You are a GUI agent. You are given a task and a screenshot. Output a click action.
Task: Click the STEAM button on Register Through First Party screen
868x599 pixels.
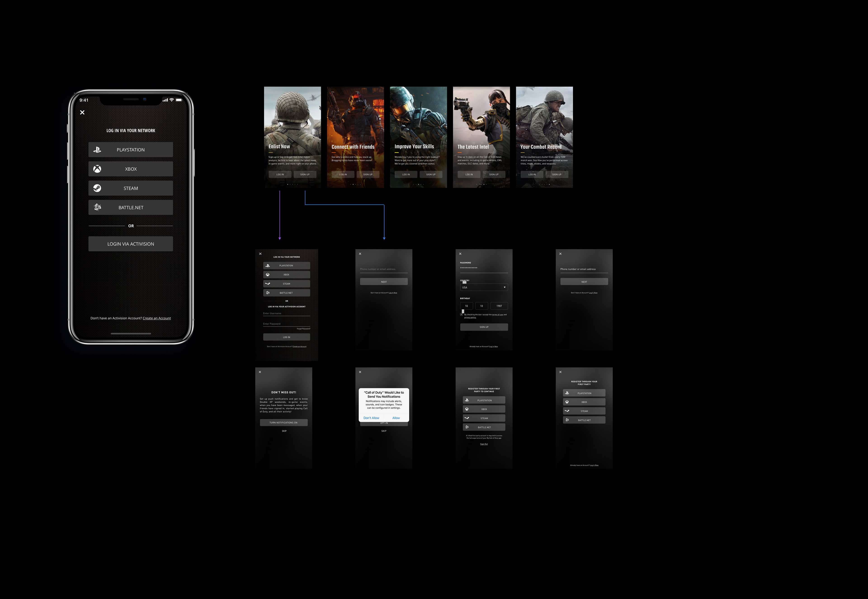(584, 411)
